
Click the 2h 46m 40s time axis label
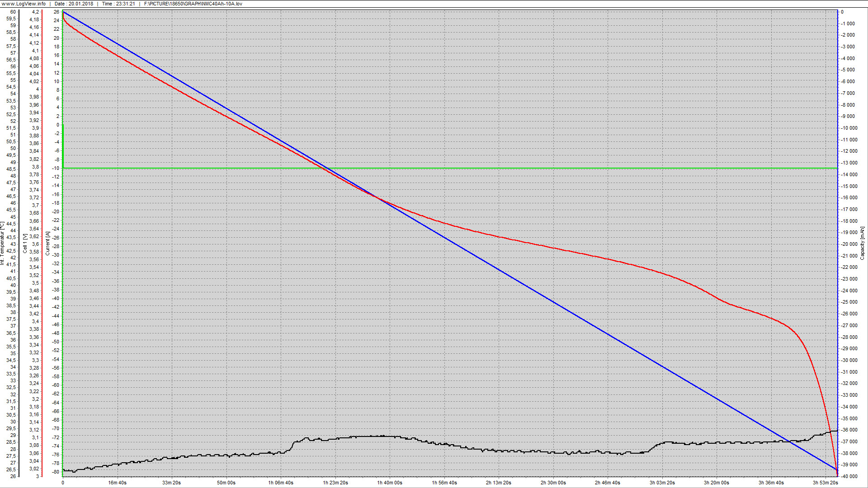coord(608,483)
